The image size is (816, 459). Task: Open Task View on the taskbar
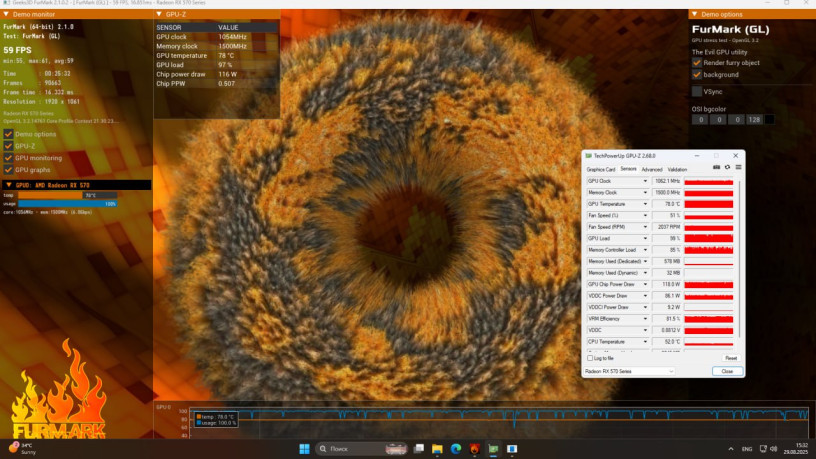click(x=418, y=449)
